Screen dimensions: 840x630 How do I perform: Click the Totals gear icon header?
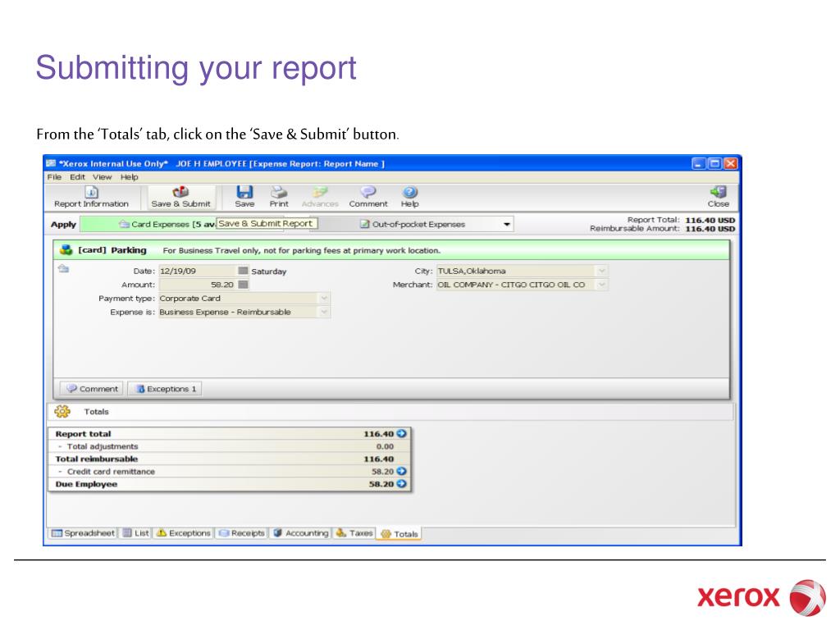point(62,412)
